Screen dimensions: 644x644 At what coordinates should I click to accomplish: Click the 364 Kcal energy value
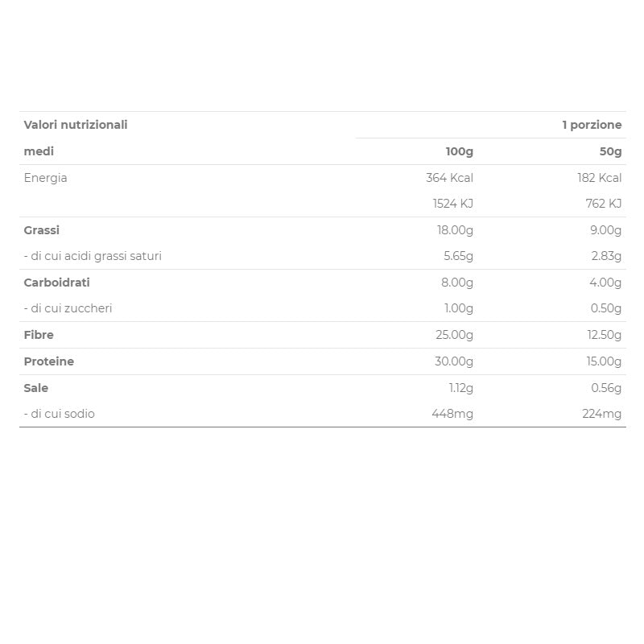(x=449, y=178)
